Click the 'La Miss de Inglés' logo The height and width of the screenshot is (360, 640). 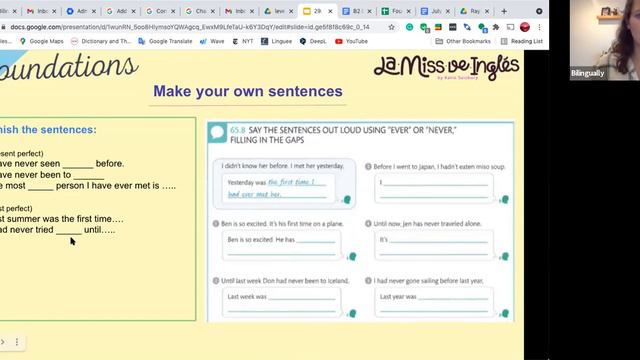click(x=447, y=67)
